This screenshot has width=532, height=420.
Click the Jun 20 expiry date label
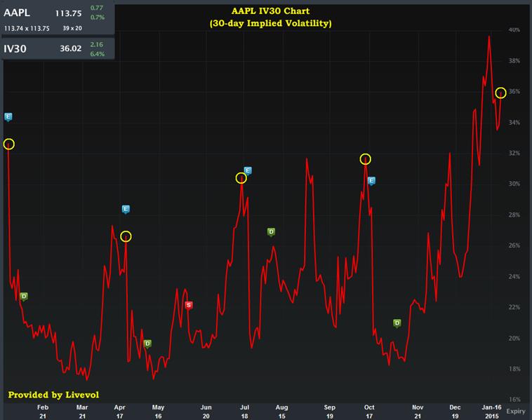(x=206, y=412)
